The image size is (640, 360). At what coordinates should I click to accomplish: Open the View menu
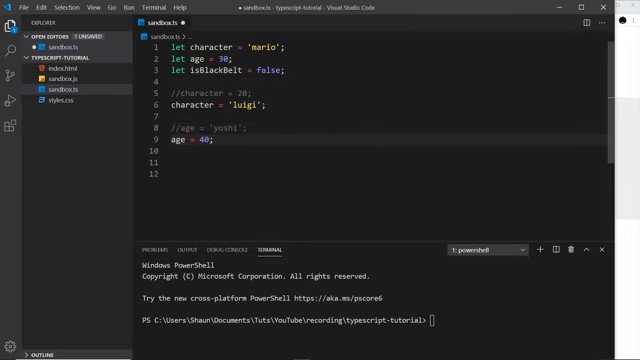[93, 7]
